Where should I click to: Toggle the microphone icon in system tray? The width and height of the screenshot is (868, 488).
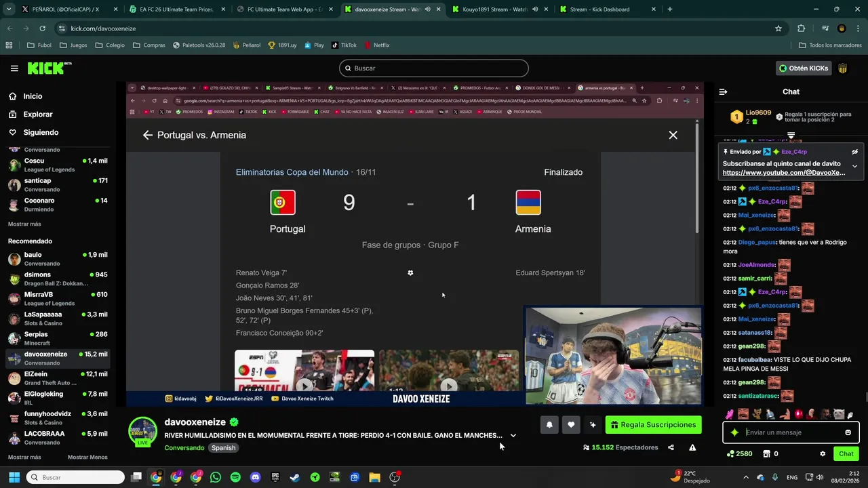point(775,477)
